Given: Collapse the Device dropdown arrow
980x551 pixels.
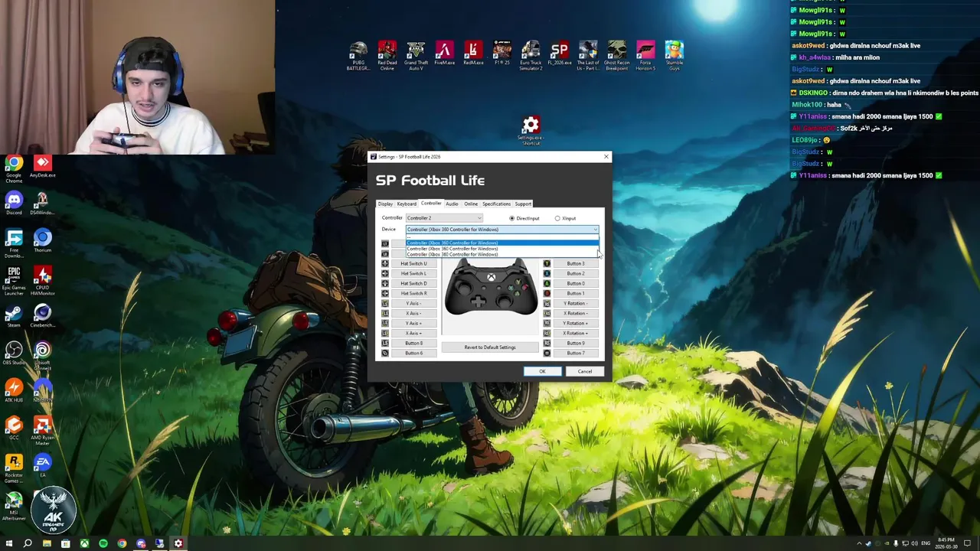Looking at the screenshot, I should pyautogui.click(x=595, y=230).
